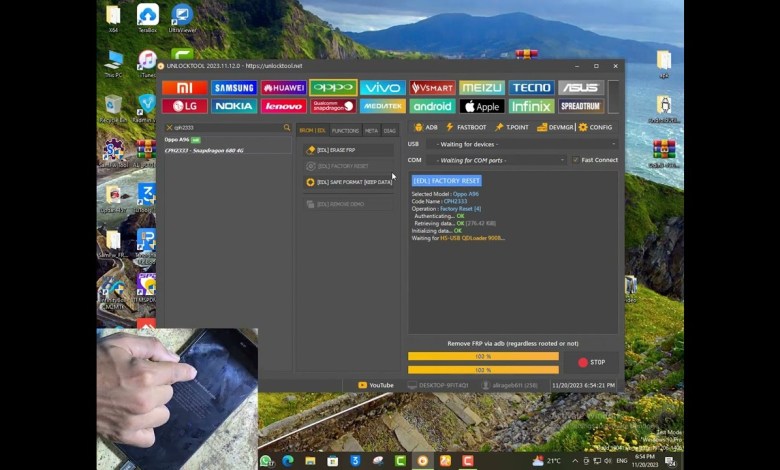Choose the MediaTek brand tile

click(382, 106)
